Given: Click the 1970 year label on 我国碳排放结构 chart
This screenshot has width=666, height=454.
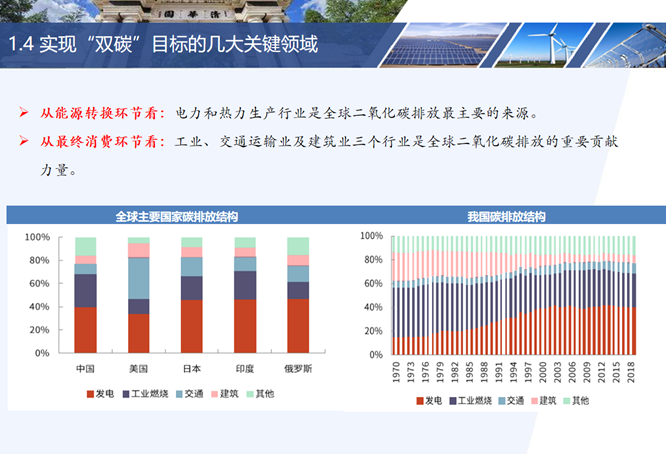Looking at the screenshot, I should coord(394,373).
